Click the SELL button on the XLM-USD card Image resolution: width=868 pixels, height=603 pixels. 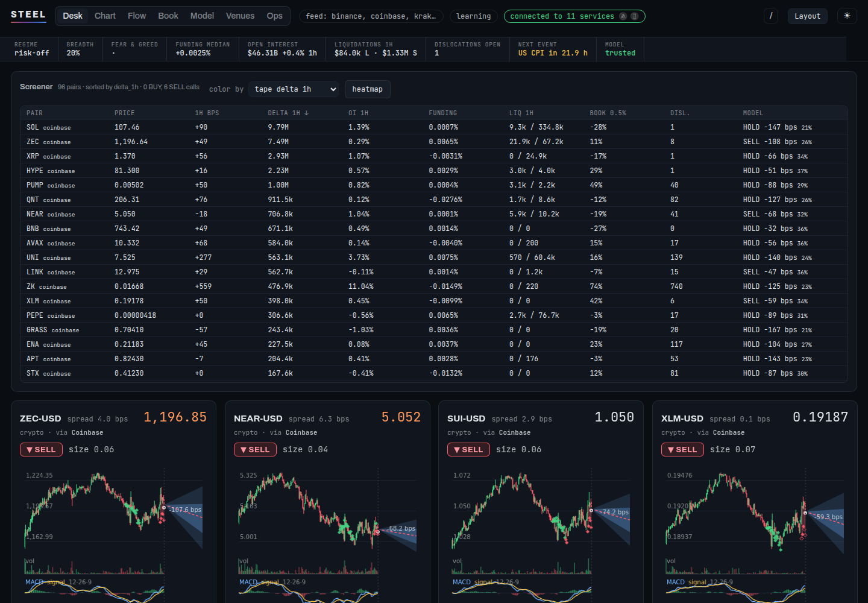click(x=683, y=449)
